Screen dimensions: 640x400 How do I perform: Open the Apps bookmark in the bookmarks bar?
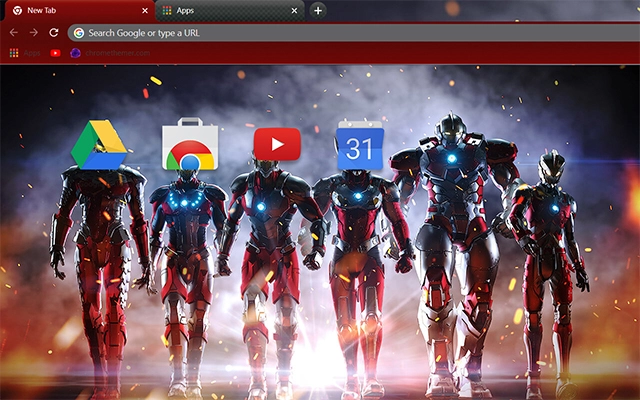pos(25,53)
